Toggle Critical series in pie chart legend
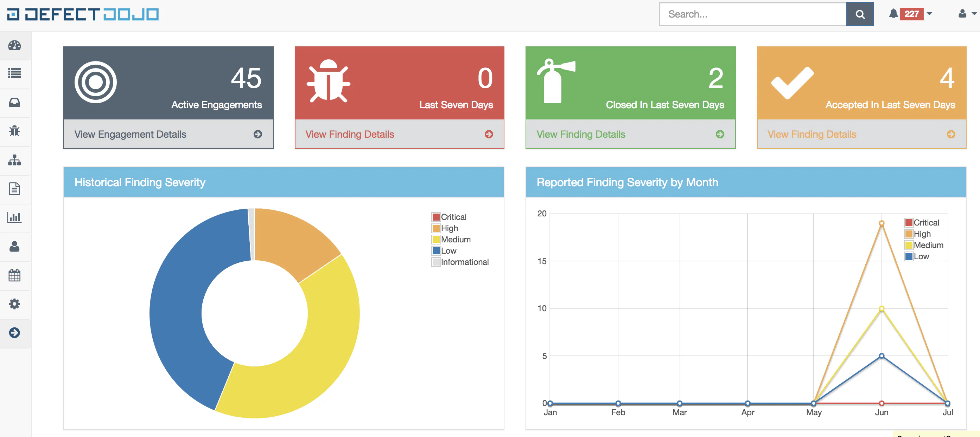The height and width of the screenshot is (437, 980). [x=453, y=217]
